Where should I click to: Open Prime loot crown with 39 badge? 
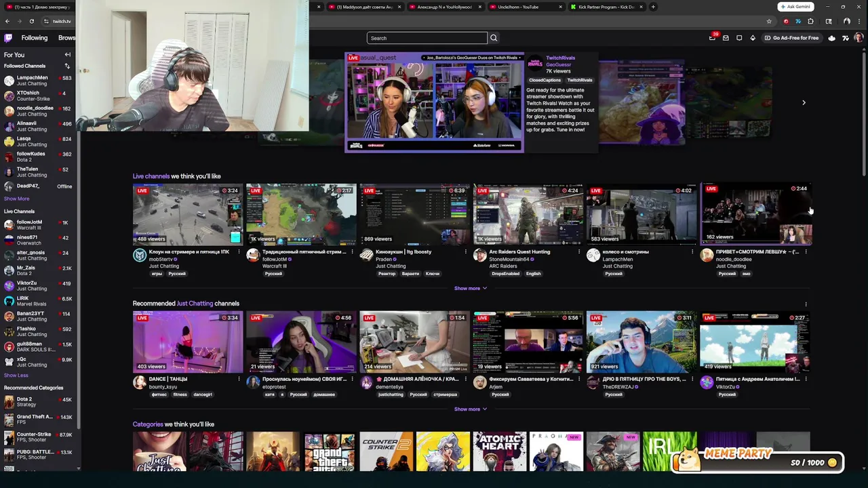click(712, 38)
